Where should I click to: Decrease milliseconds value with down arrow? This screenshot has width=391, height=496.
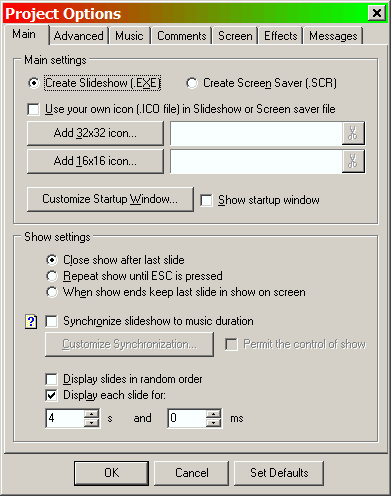coord(213,422)
